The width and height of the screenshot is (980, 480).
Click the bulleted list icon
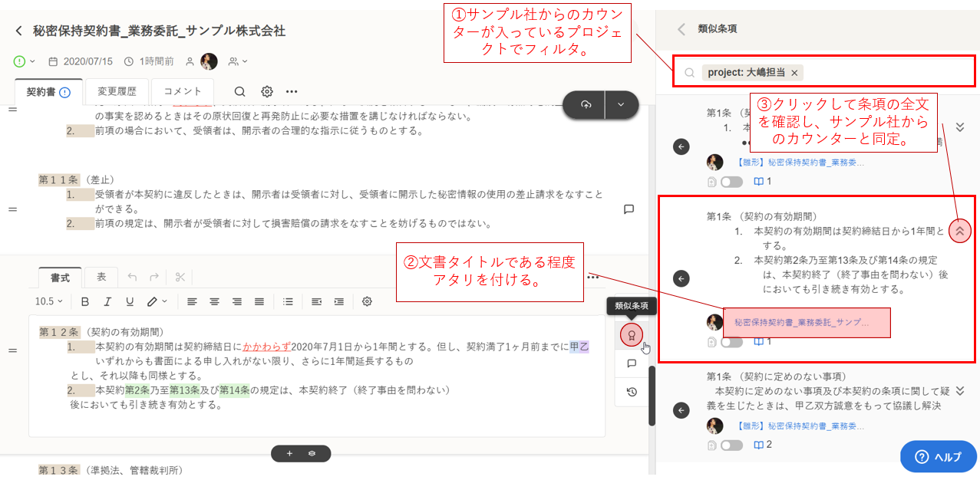click(287, 301)
